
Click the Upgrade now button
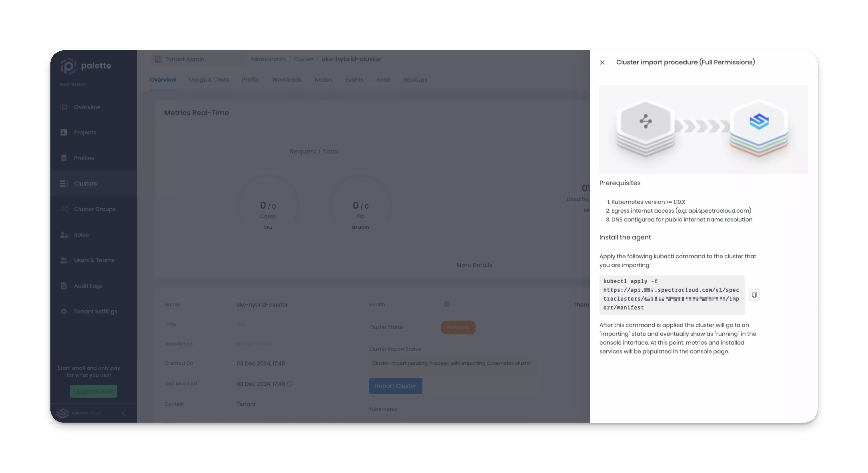click(x=93, y=391)
